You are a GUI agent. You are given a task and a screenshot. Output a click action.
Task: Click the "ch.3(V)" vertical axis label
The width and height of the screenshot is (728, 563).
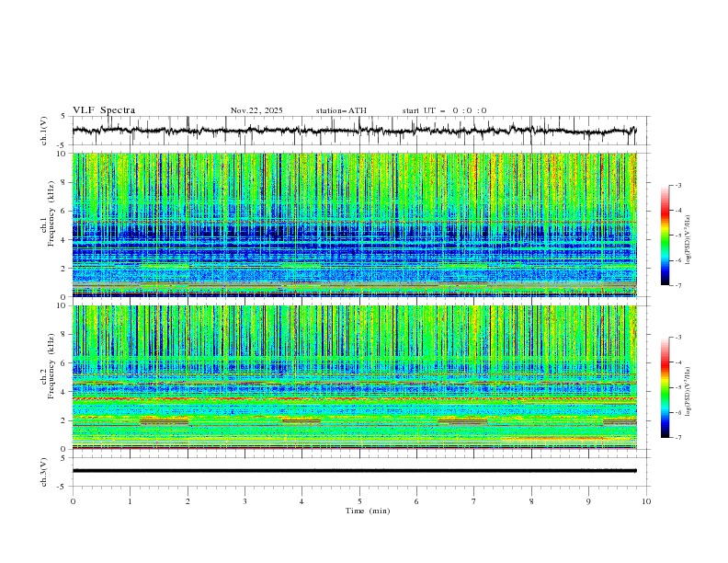pyautogui.click(x=44, y=472)
